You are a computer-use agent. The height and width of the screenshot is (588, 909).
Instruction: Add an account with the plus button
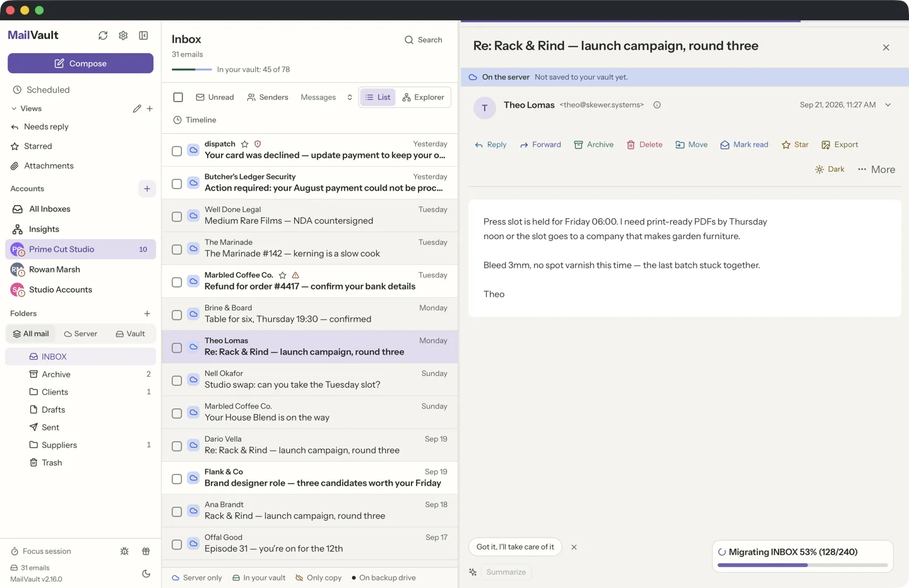click(x=147, y=189)
